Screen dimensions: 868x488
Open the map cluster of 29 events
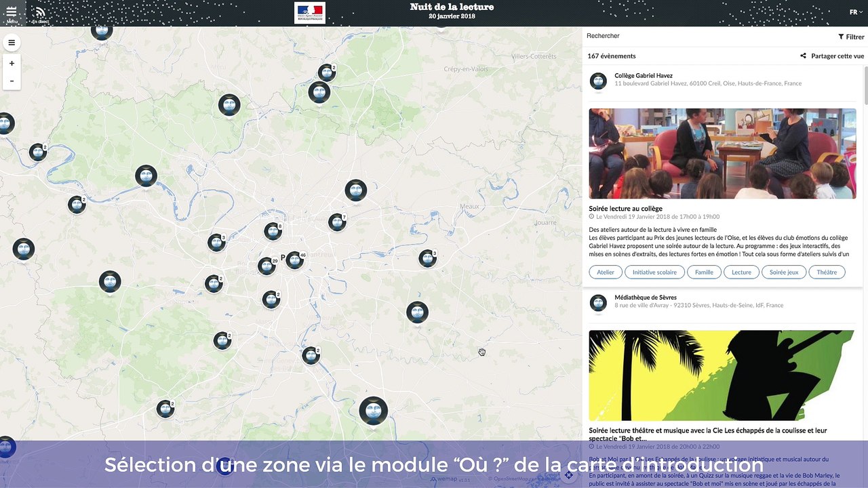click(x=267, y=266)
